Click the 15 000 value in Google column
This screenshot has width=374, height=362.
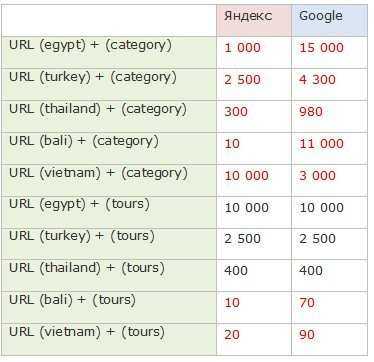click(321, 48)
